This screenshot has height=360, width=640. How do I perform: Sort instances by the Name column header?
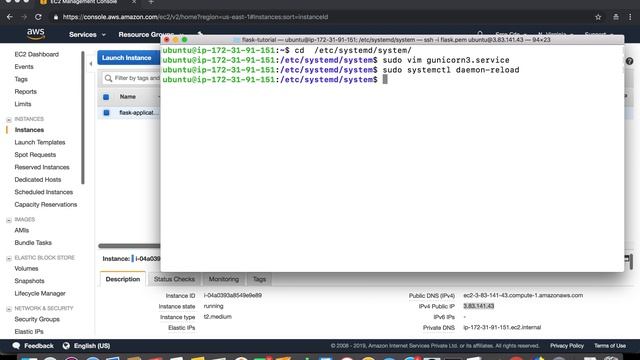click(x=128, y=97)
